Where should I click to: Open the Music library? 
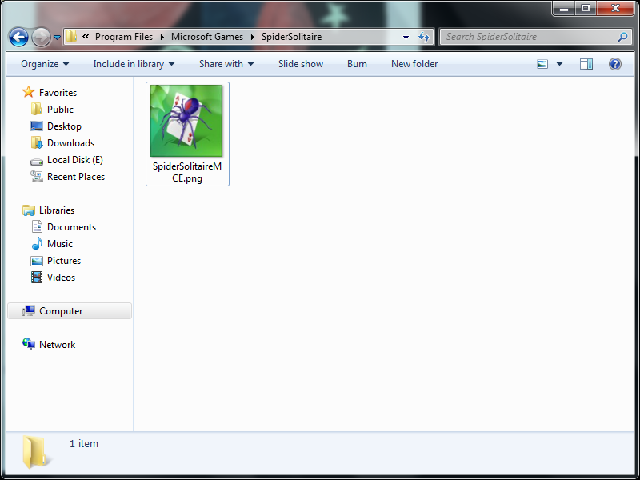[60, 244]
